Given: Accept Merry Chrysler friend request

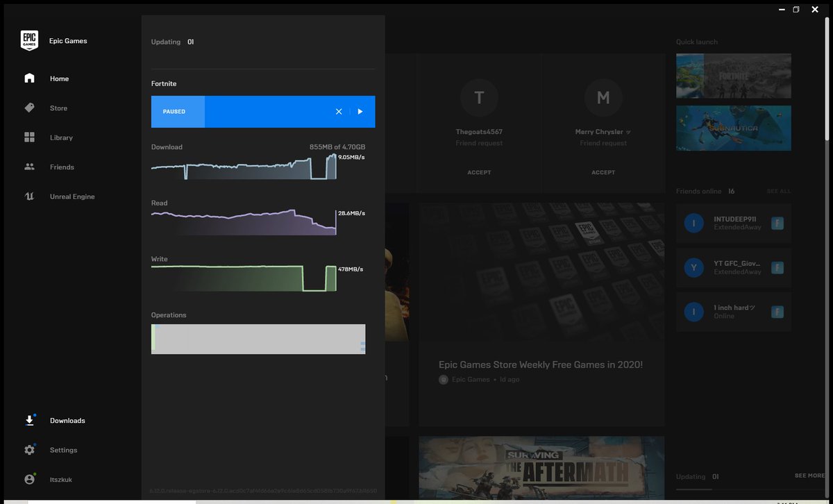Looking at the screenshot, I should click(603, 172).
